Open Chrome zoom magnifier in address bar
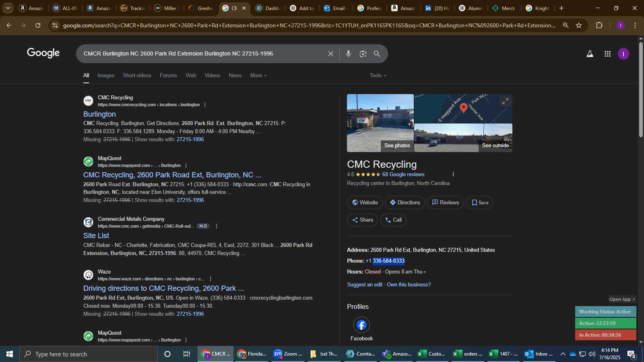Viewport: 644px width, 362px height. click(566, 25)
